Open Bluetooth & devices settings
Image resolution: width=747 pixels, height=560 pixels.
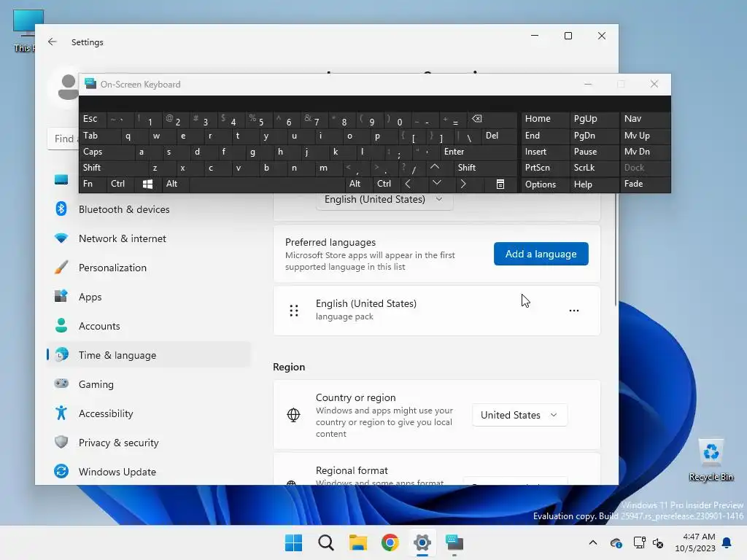point(149,209)
